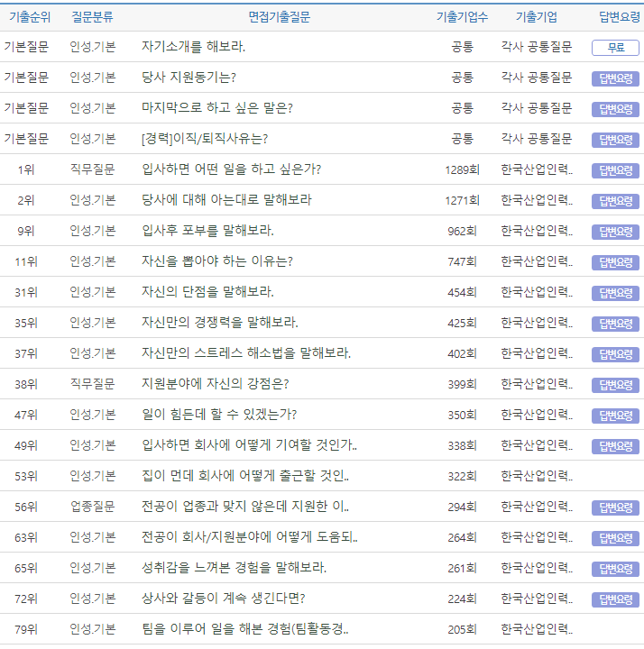Click the 기출기업수 column header
644x649 pixels.
(462, 17)
